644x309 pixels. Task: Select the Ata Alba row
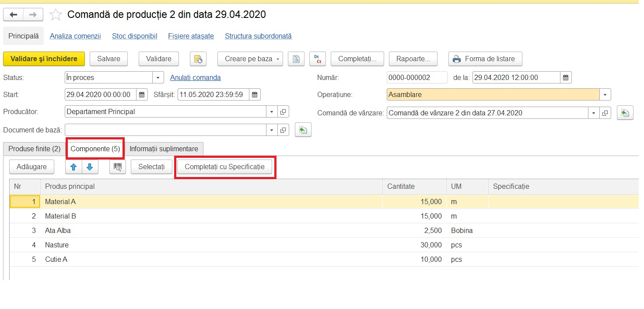coord(324,231)
